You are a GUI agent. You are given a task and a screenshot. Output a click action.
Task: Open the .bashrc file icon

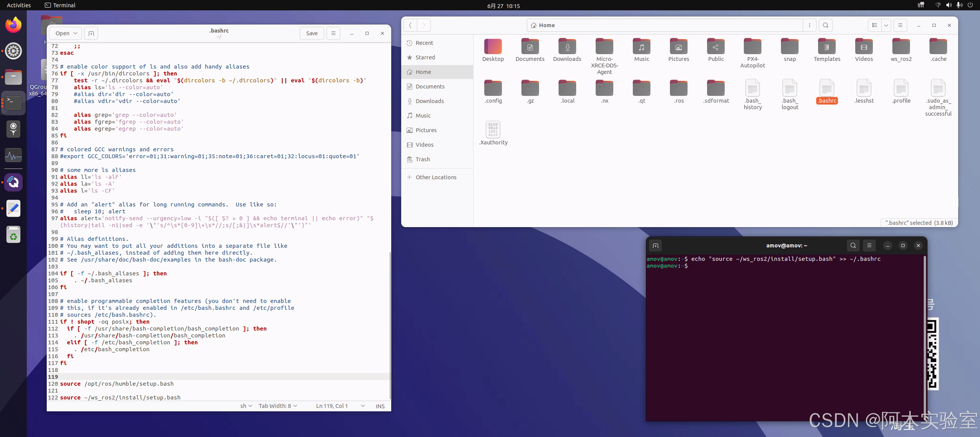(827, 88)
